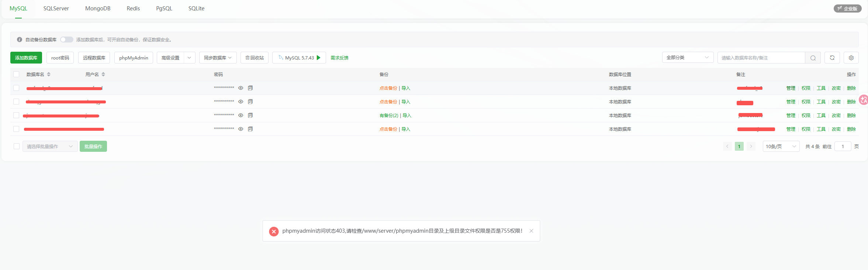Focus the database name search field

[761, 58]
